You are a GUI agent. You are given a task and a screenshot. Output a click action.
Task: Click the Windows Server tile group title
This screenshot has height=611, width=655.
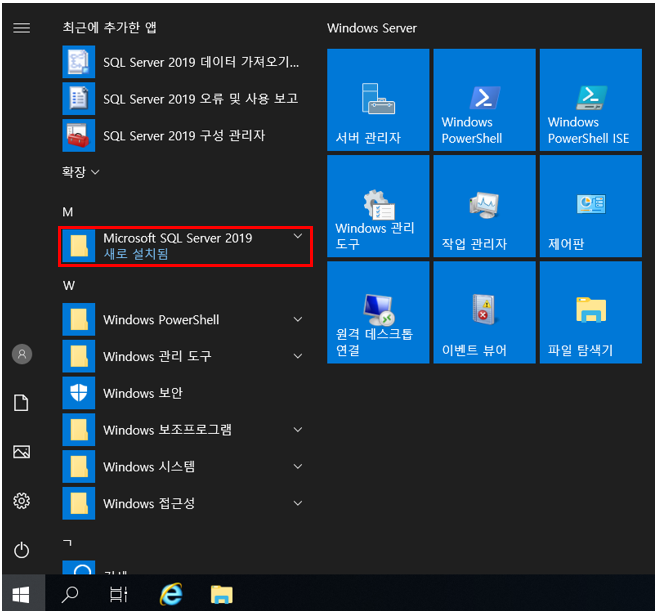coord(372,28)
